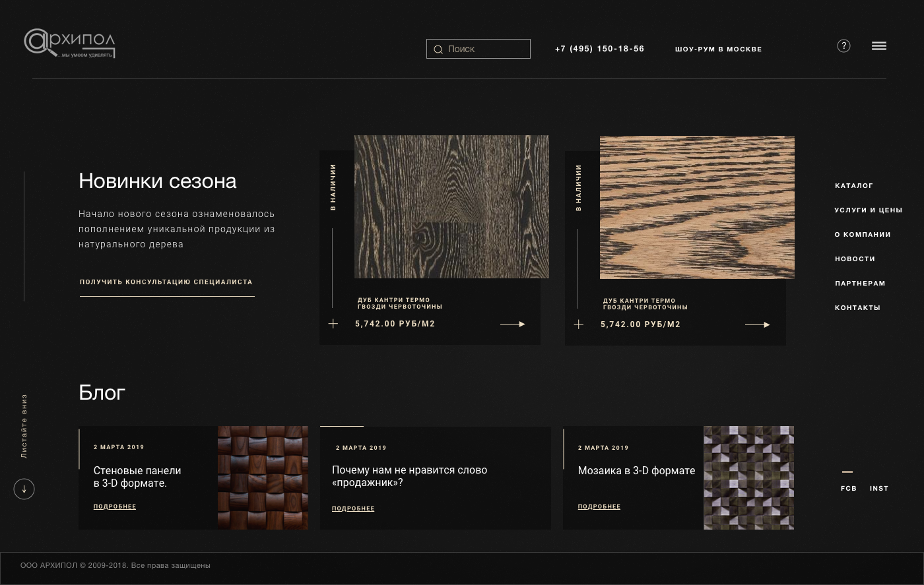Screen dimensions: 924x585
Task: Open the Партнерам page
Action: [860, 284]
